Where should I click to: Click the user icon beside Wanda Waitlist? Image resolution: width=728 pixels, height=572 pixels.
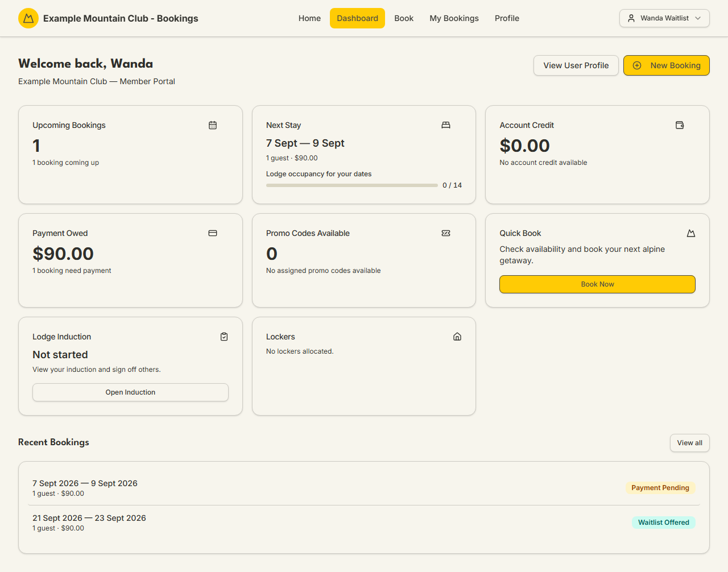[631, 18]
